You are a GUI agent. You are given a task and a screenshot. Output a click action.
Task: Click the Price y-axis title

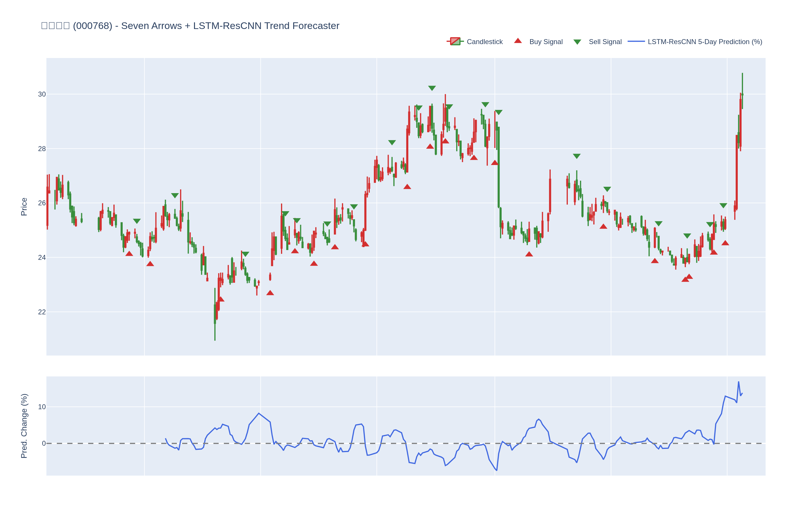pos(24,207)
